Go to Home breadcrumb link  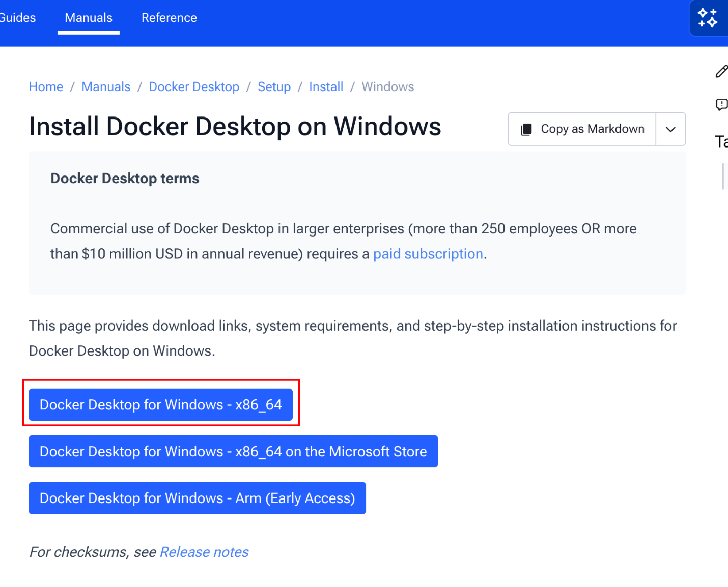[46, 87]
